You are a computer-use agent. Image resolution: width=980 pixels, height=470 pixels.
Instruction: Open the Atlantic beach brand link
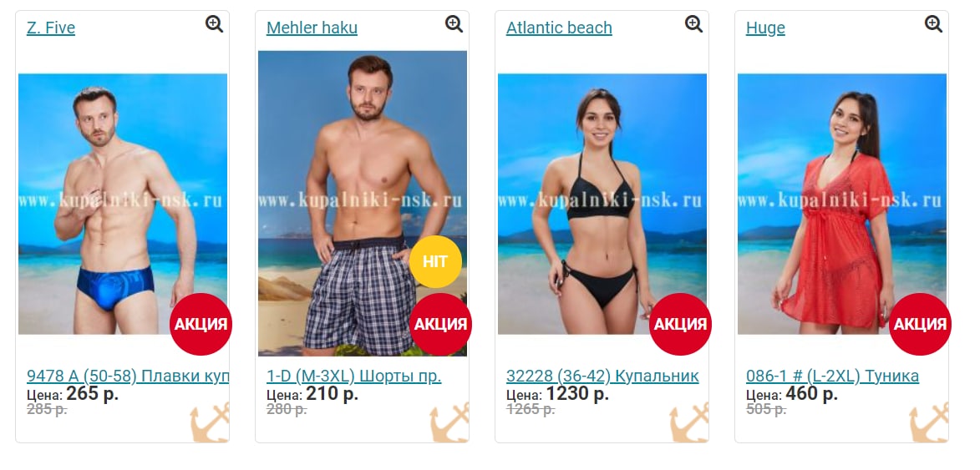tap(559, 28)
